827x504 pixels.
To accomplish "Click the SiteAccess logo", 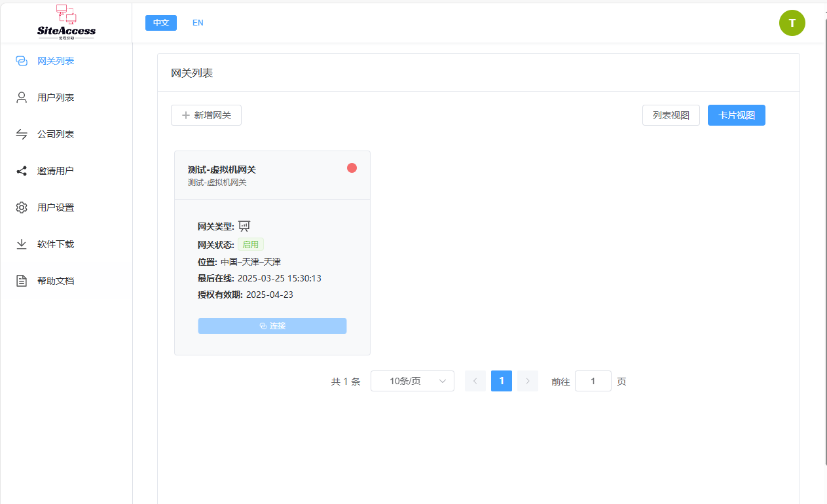I will (66, 22).
